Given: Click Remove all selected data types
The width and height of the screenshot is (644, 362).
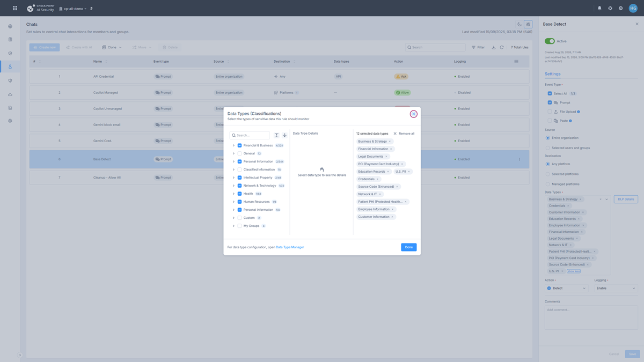Looking at the screenshot, I should point(404,134).
